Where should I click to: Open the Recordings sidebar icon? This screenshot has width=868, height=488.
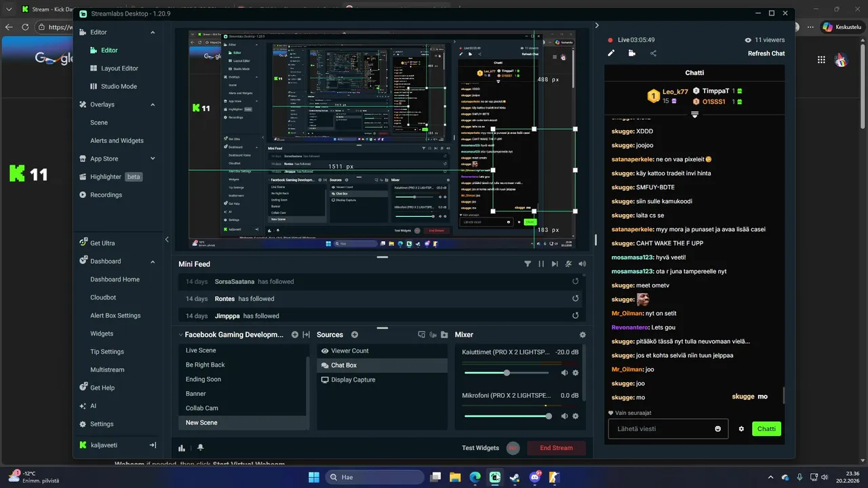[83, 195]
